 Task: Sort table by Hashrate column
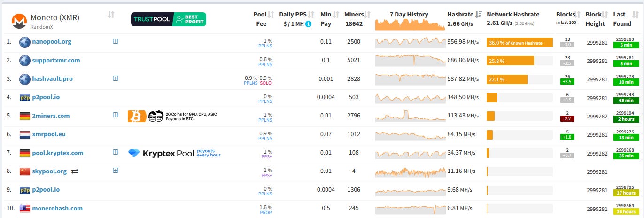coord(479,15)
